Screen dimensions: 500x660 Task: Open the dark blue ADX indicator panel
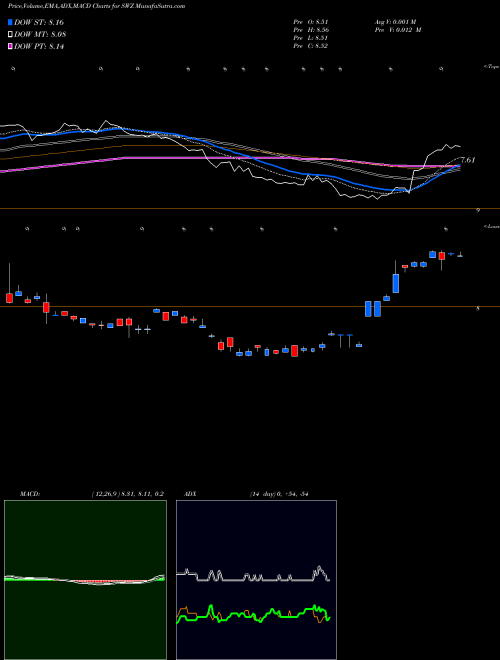tap(256, 580)
